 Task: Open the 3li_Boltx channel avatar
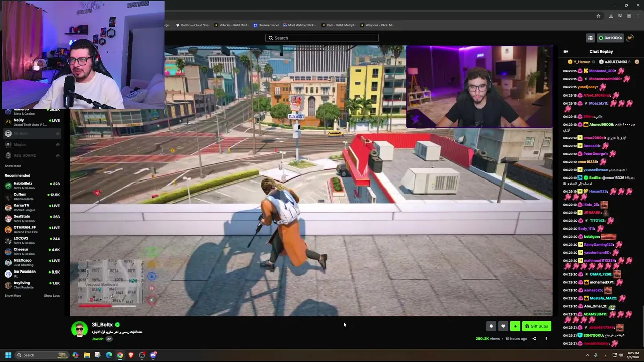[79, 329]
